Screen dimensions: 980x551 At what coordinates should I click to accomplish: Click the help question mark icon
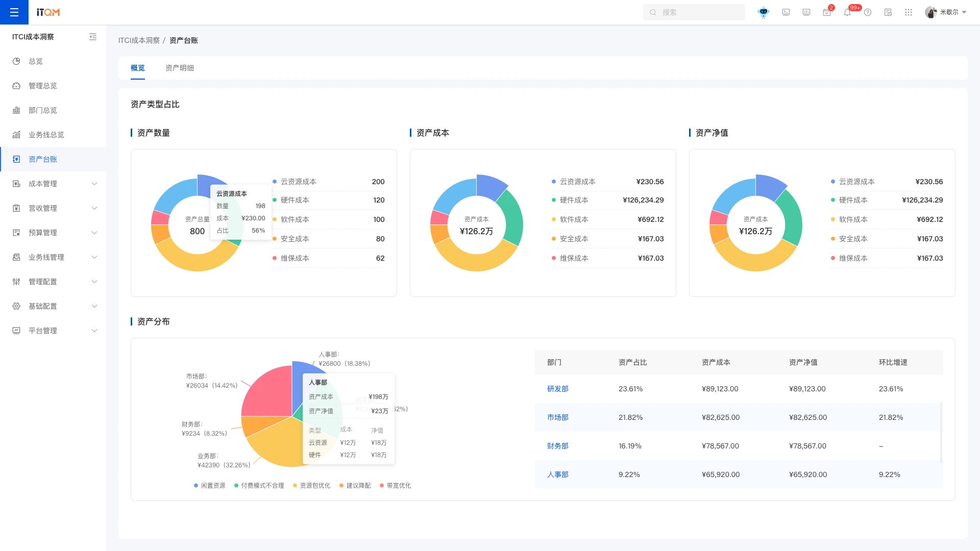click(868, 12)
